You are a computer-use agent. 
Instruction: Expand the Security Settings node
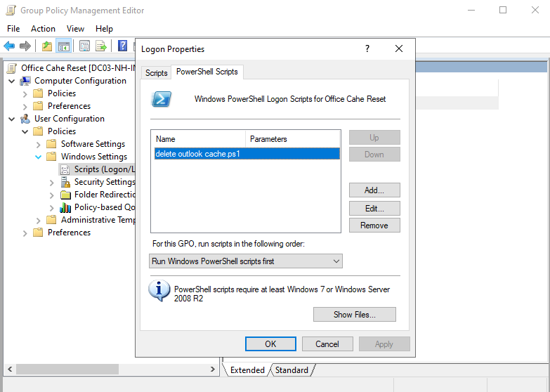click(x=51, y=183)
